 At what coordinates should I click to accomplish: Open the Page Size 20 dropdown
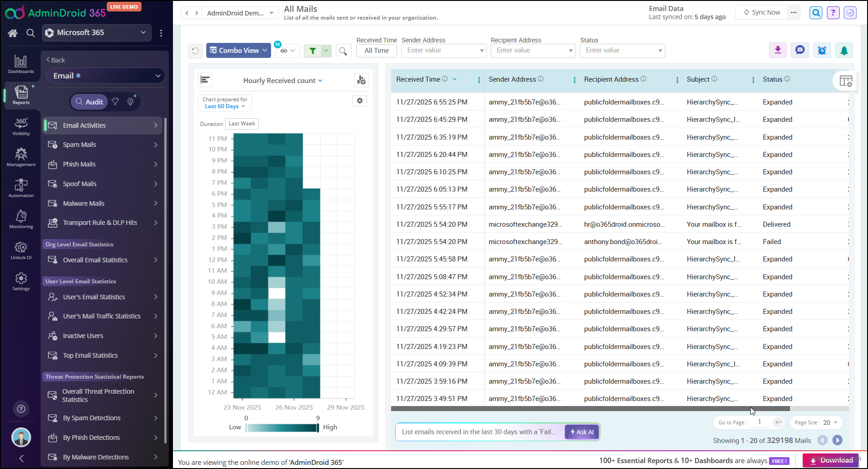(x=816, y=422)
